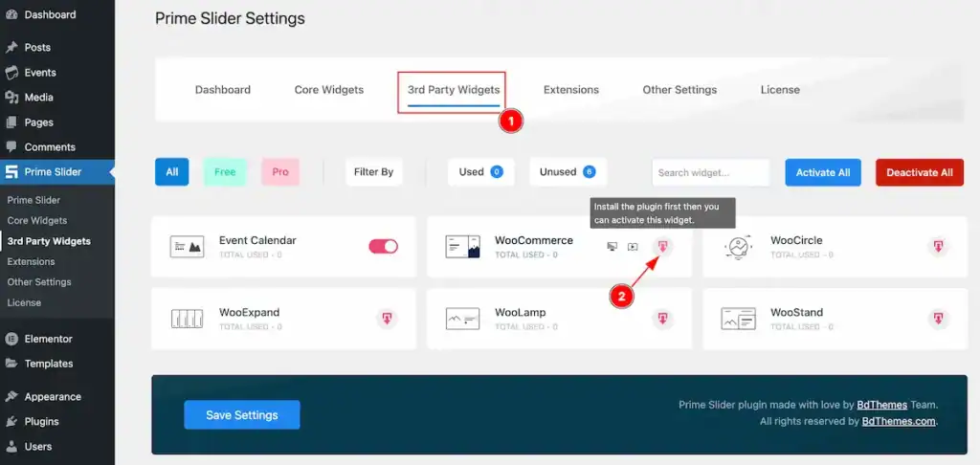Click the WooLamp widget name
980x465 pixels.
coord(521,313)
